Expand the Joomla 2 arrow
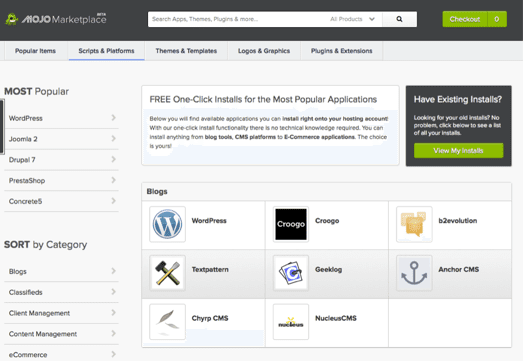The image size is (523, 361). (113, 138)
